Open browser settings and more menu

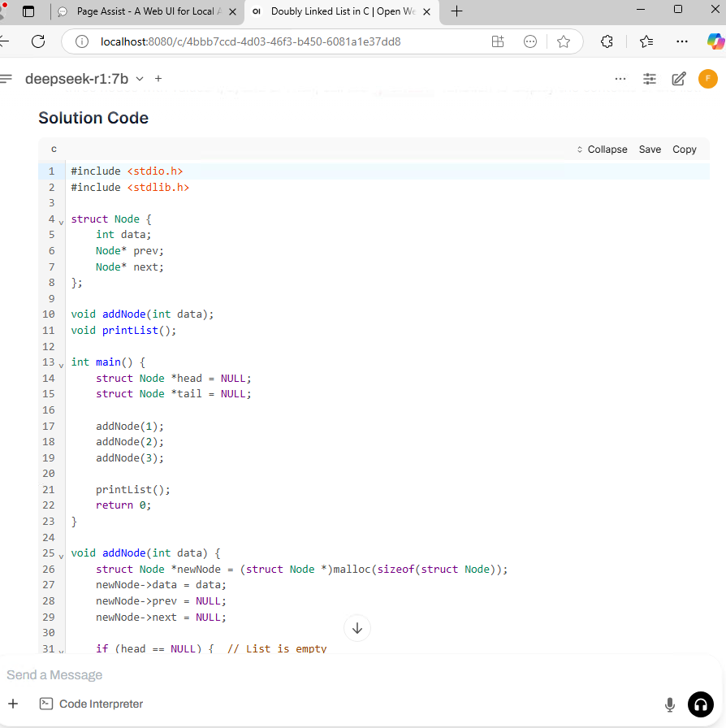(x=682, y=41)
